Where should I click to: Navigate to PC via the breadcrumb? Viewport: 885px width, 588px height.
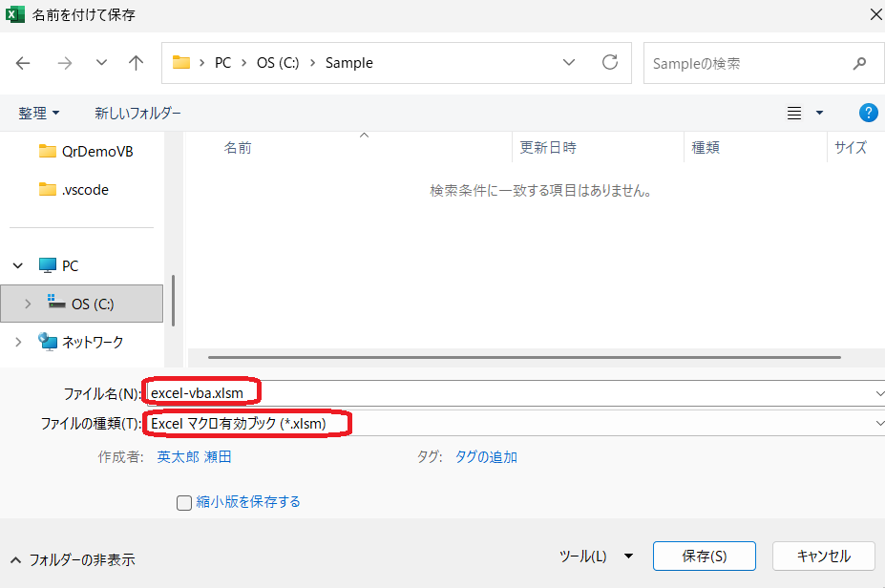[222, 62]
